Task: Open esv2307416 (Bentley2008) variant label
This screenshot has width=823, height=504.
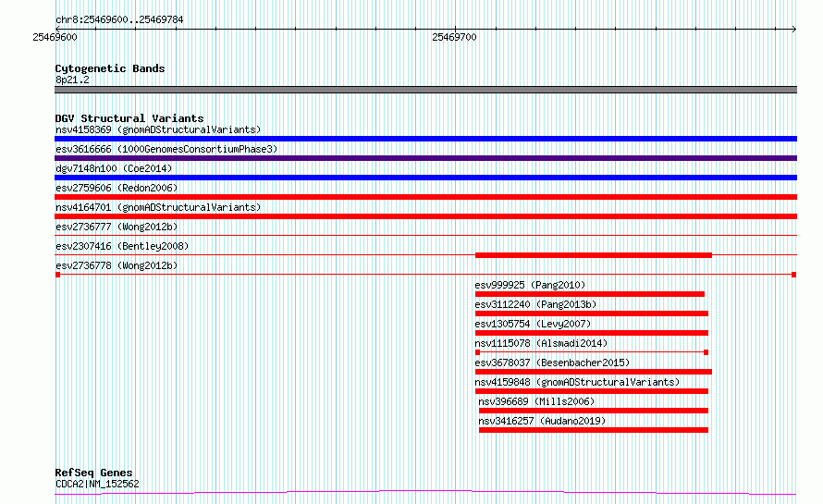Action: click(122, 246)
